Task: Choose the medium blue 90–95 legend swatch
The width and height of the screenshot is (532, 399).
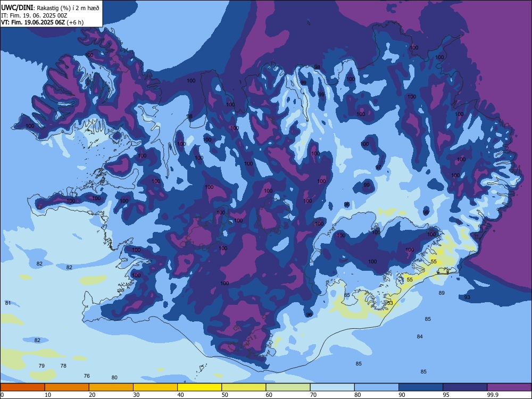Action: (x=421, y=387)
